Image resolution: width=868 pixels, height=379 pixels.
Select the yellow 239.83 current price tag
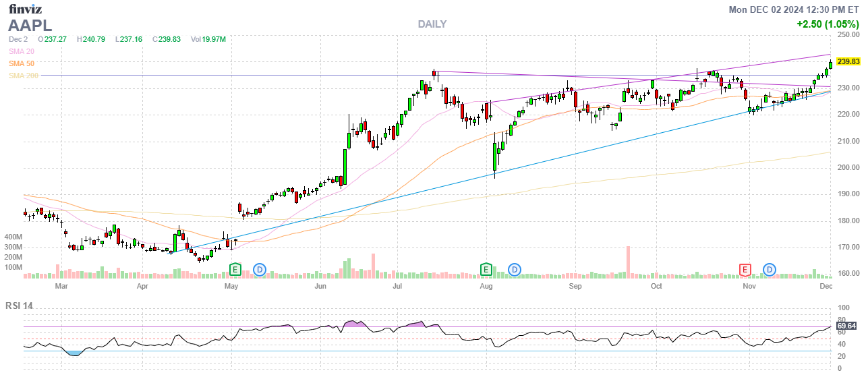tap(848, 62)
